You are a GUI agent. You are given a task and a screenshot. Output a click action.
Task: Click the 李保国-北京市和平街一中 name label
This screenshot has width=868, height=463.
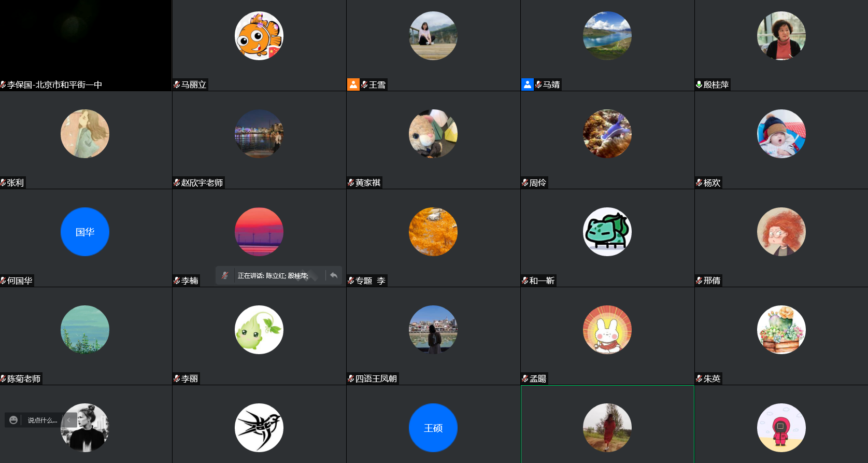(x=54, y=85)
